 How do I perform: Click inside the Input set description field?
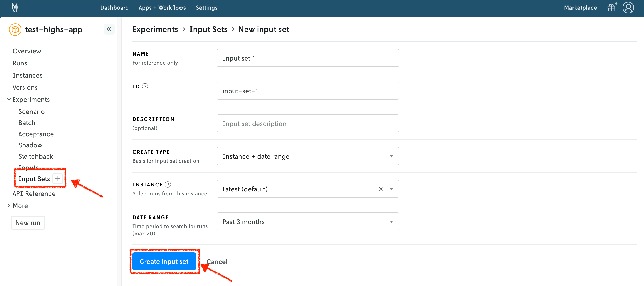(x=307, y=123)
